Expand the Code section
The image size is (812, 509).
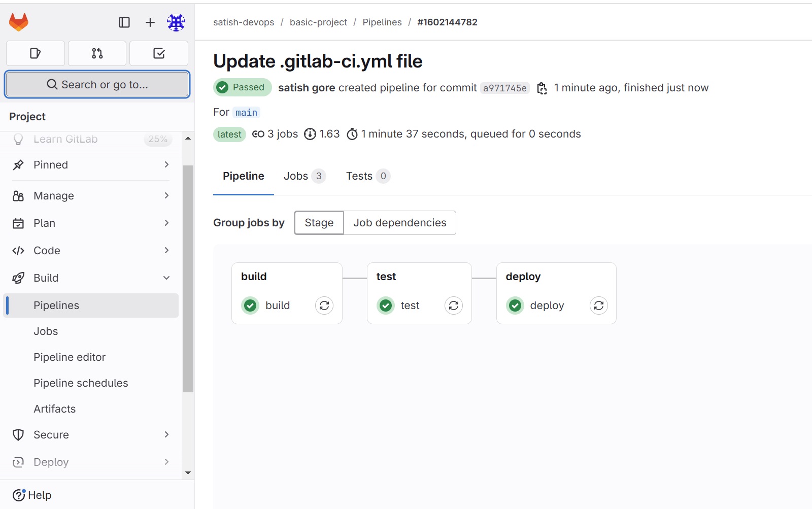pyautogui.click(x=91, y=251)
